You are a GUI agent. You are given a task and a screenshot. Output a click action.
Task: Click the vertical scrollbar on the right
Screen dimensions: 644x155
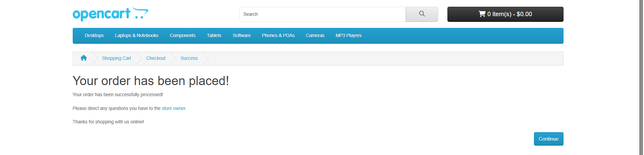tap(642, 77)
